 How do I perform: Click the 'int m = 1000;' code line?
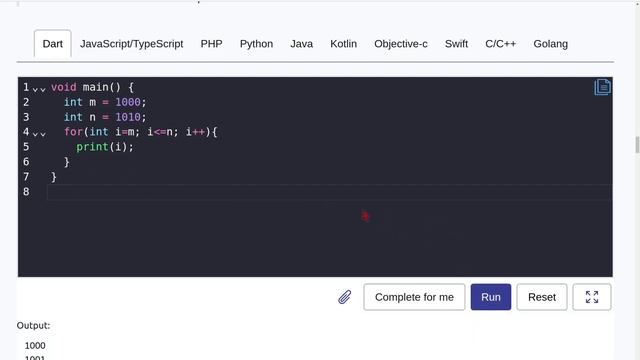tap(105, 102)
